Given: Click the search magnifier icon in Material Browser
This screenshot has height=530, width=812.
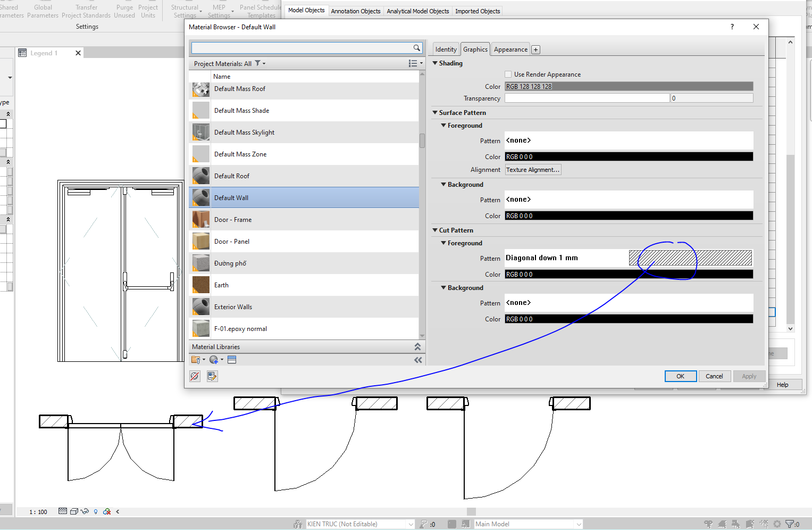Looking at the screenshot, I should [x=417, y=48].
